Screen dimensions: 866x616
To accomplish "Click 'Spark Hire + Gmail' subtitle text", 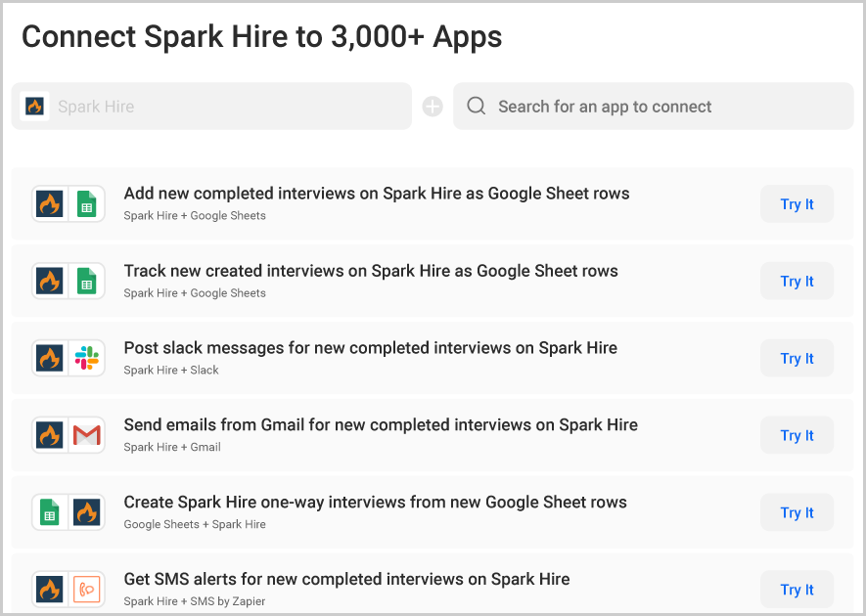I will tap(172, 447).
